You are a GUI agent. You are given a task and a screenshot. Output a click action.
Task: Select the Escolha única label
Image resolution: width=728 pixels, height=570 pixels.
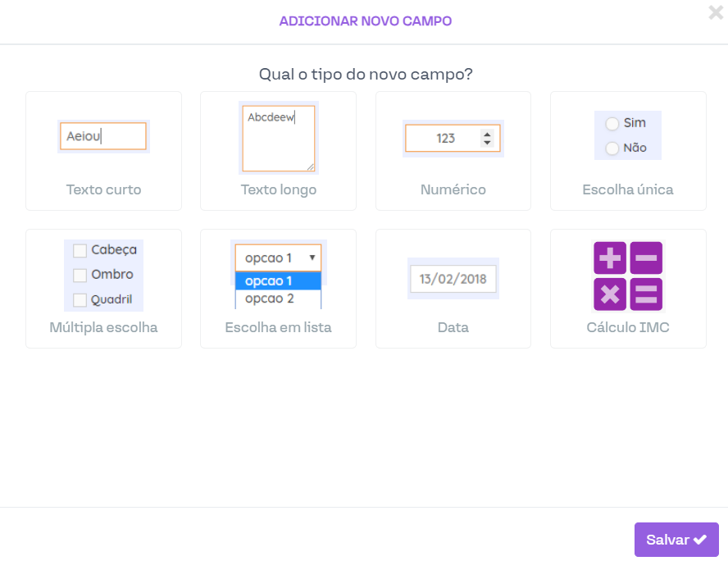[x=628, y=190]
